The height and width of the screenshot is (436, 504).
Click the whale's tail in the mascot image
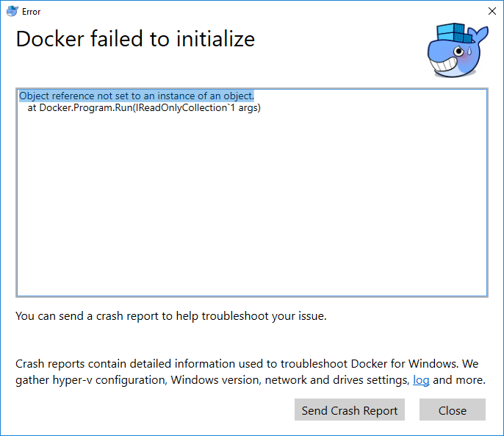pos(480,34)
